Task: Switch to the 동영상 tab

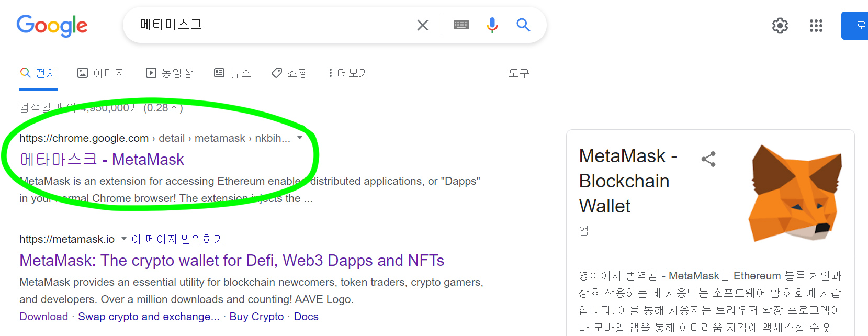Action: click(170, 73)
